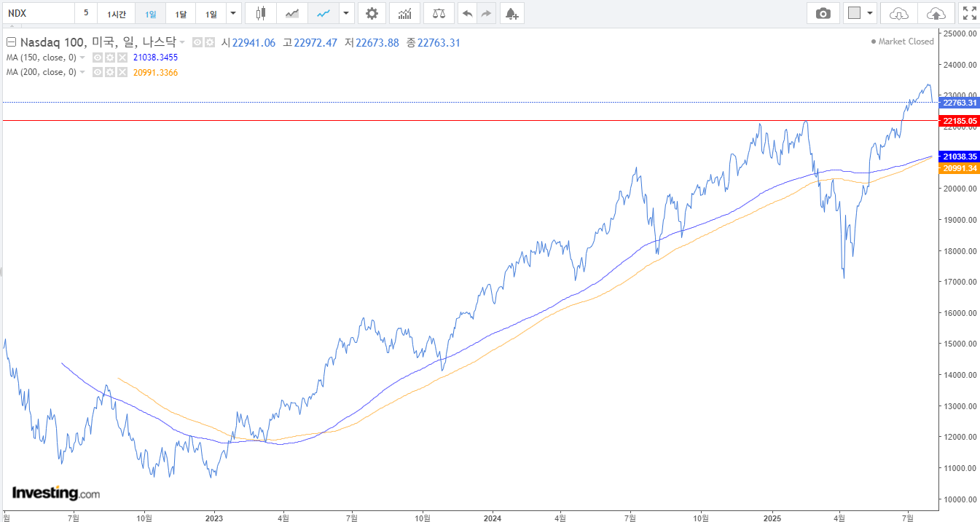
Task: Click the NDX symbol search field
Action: click(x=38, y=13)
